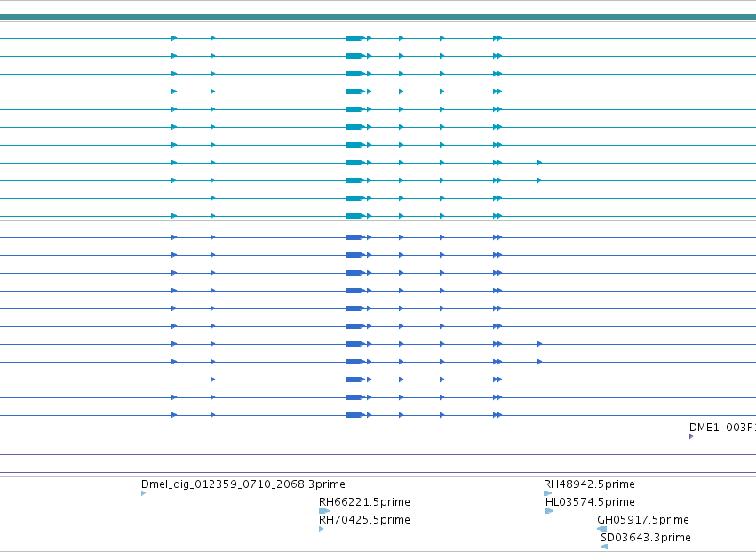Image resolution: width=756 pixels, height=552 pixels.
Task: Select the GH05917.5prime reverse-strand marker
Action: 601,529
